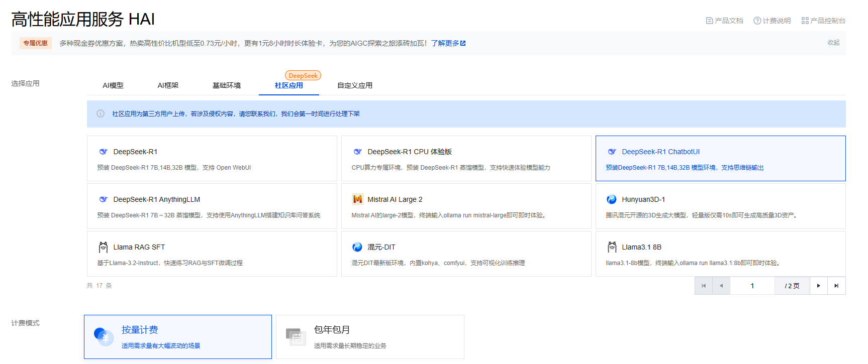Go to the next page of results

coord(819,286)
